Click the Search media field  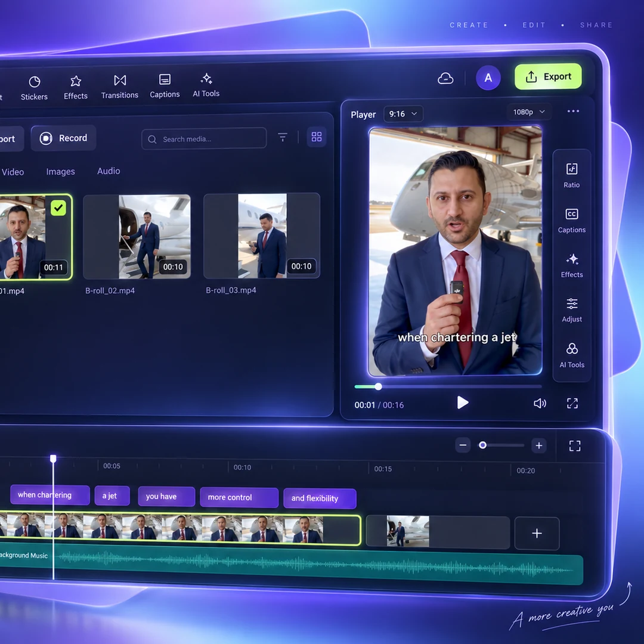(x=204, y=139)
